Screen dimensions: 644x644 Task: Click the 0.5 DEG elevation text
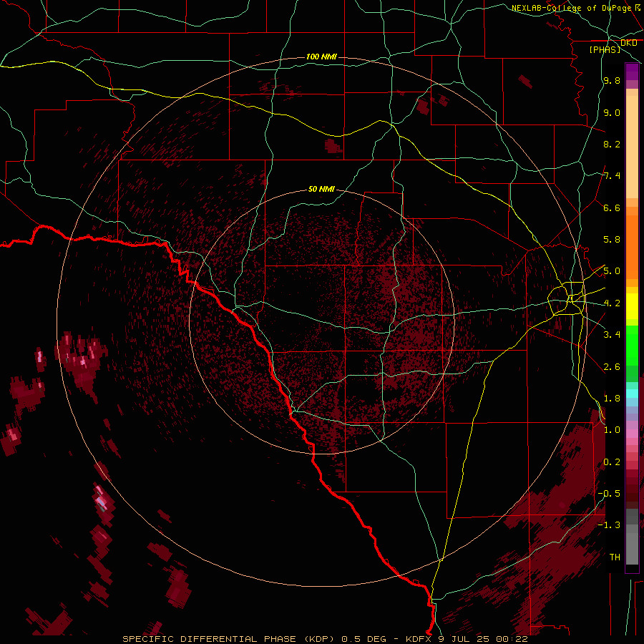coord(364,639)
